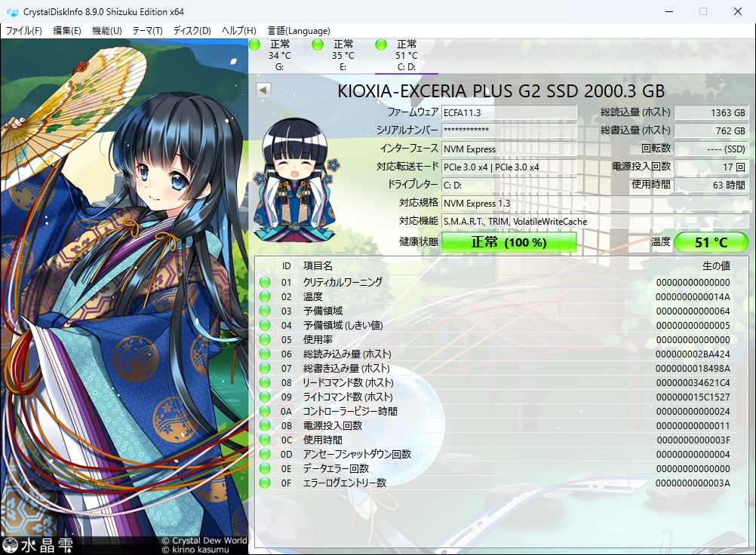Click the blue status dot beside 温度 row
This screenshot has height=555, width=756.
pyautogui.click(x=264, y=296)
